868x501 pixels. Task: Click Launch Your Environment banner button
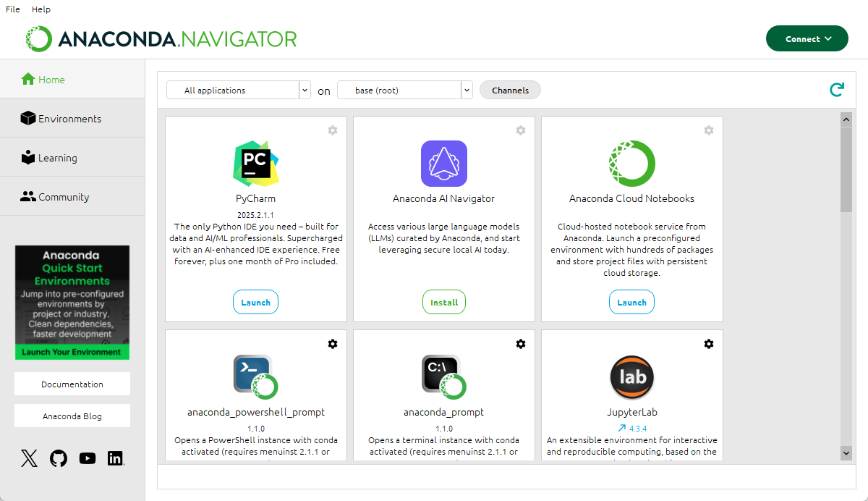point(72,352)
